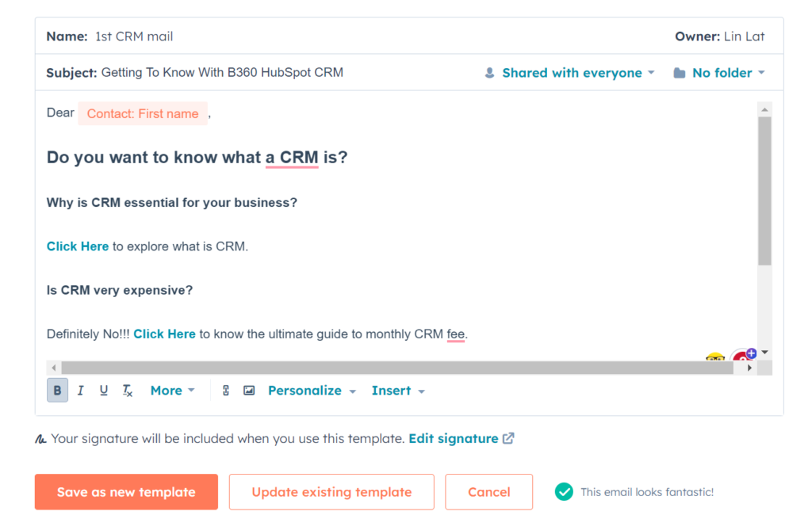The image size is (812, 519).
Task: Click the insert link icon
Action: point(226,391)
